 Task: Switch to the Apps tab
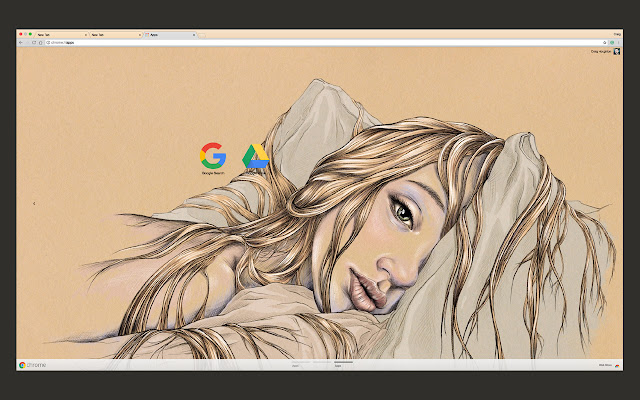(x=171, y=35)
